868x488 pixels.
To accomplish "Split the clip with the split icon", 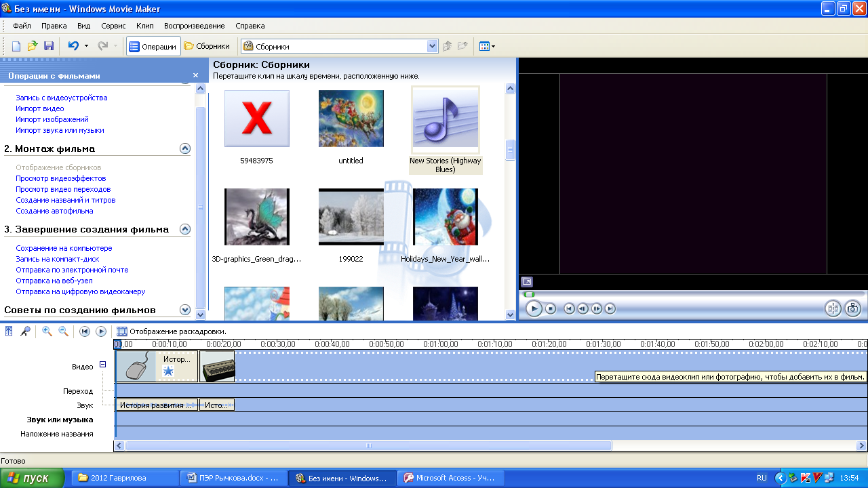I will (x=833, y=308).
